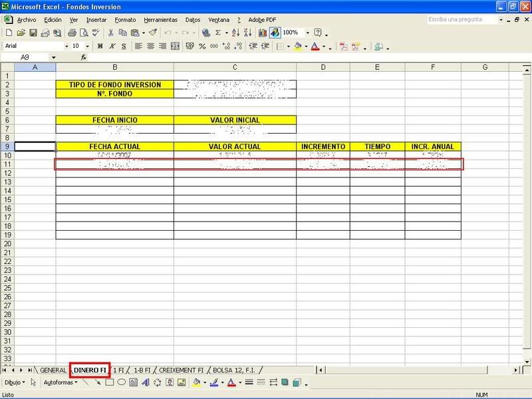Toggle Merge and Center
This screenshot has width=532, height=399.
pos(175,46)
